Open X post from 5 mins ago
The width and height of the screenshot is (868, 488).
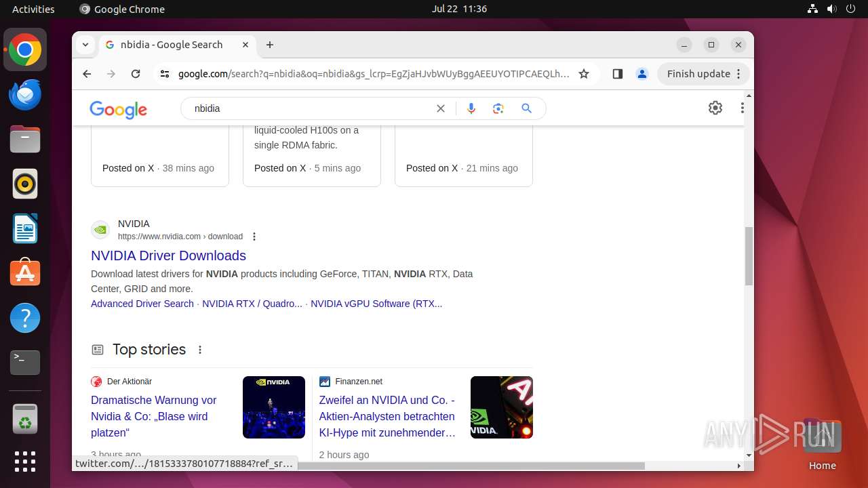(312, 155)
